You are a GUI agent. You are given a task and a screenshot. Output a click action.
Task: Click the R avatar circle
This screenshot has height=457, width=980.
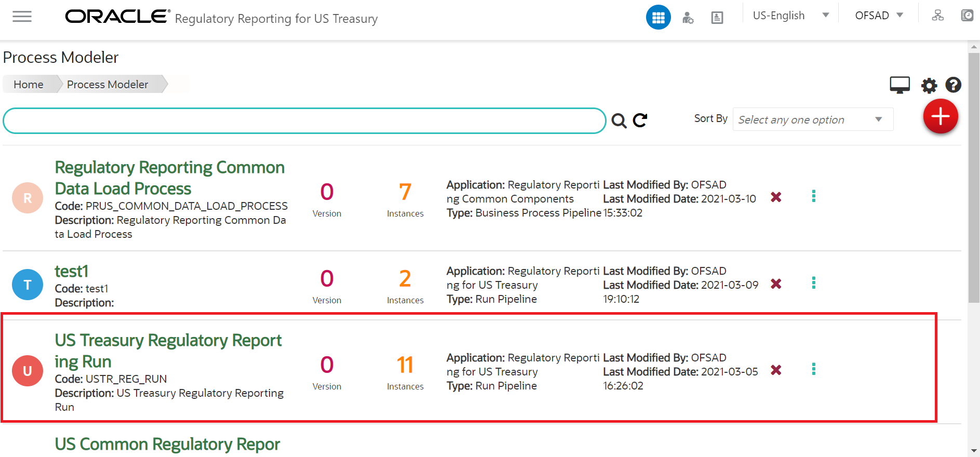tap(28, 198)
